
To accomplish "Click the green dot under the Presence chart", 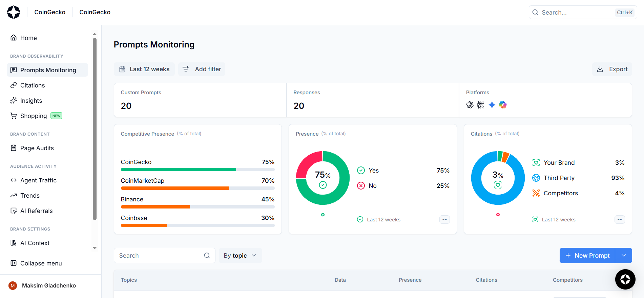I will click(323, 215).
